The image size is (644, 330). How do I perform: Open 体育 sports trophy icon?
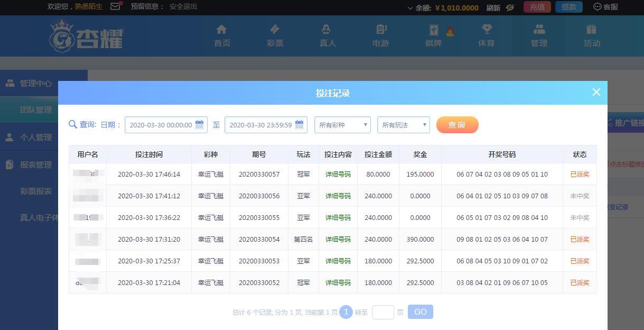pos(486,30)
